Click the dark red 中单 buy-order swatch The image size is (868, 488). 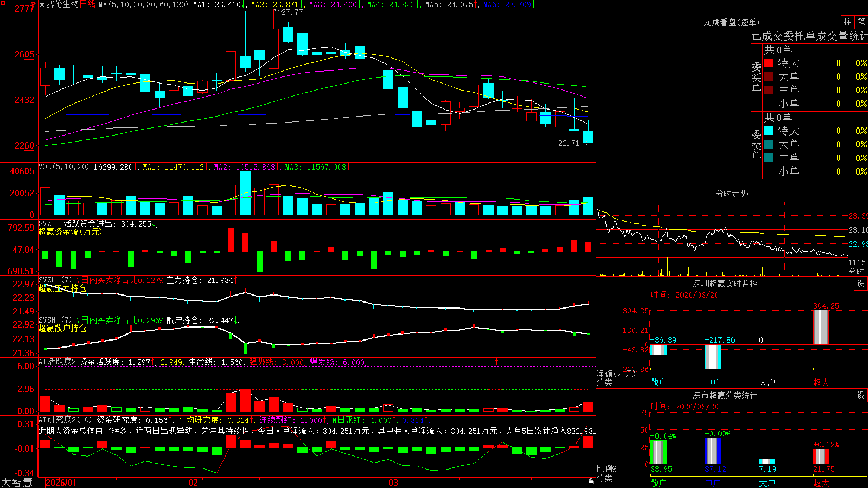point(768,89)
